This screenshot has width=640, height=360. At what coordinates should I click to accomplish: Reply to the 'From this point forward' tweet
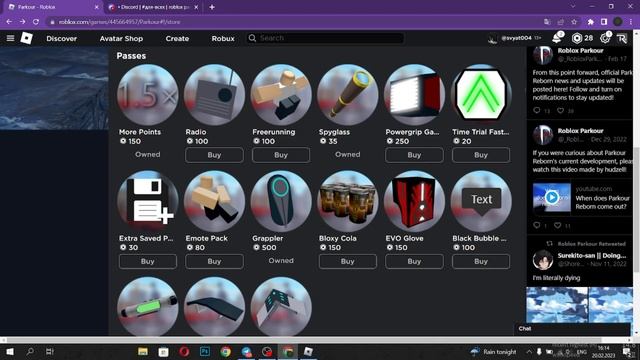pos(537,110)
